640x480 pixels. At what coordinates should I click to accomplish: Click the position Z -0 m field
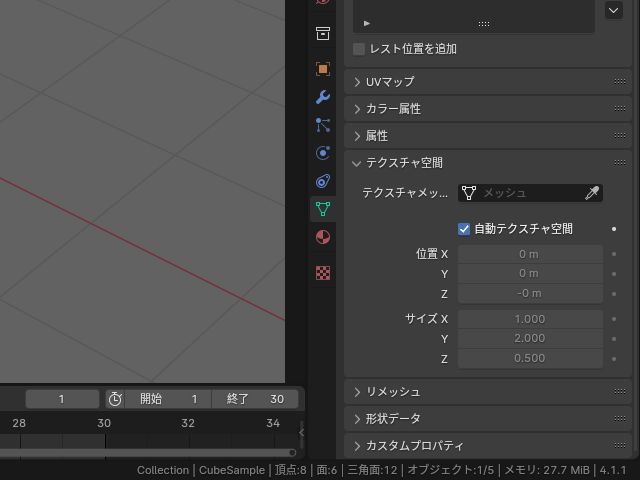click(x=530, y=293)
